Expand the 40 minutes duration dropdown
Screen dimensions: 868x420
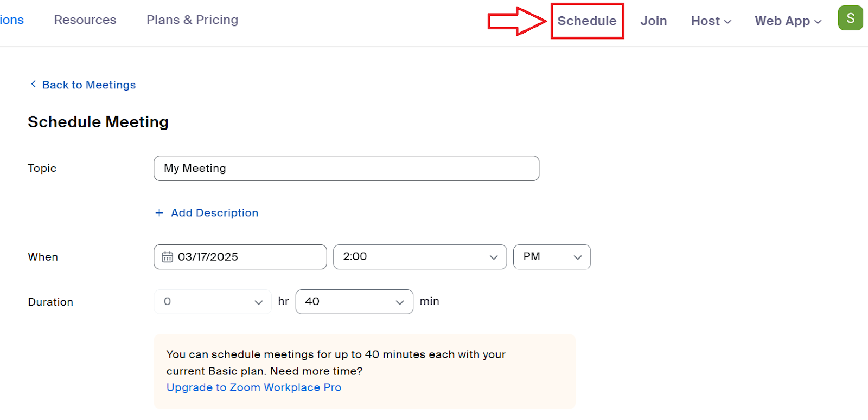coord(354,302)
